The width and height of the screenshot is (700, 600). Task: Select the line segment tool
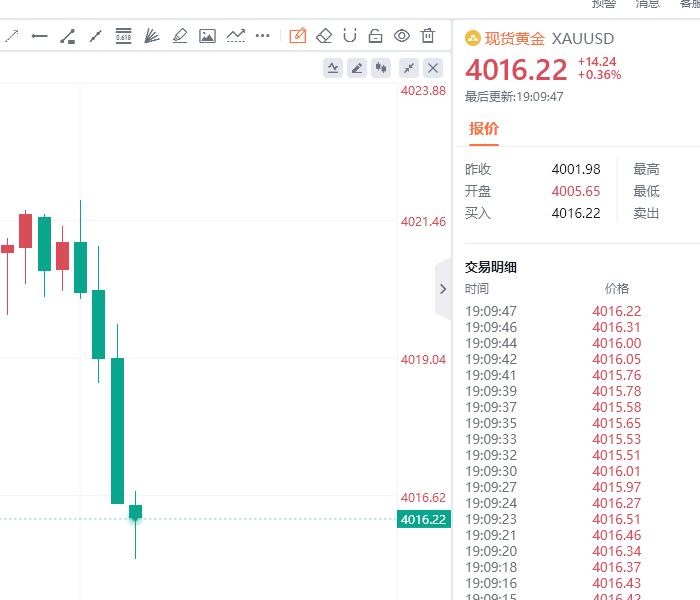click(96, 36)
